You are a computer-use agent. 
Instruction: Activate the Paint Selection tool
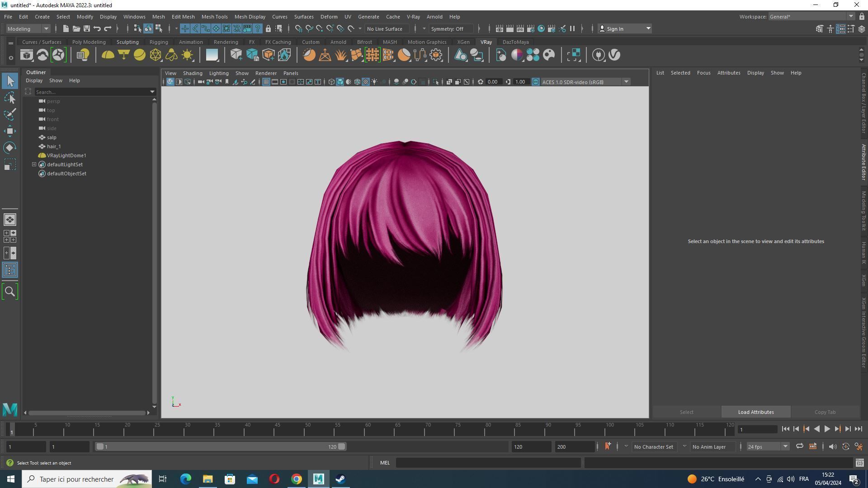click(x=10, y=114)
